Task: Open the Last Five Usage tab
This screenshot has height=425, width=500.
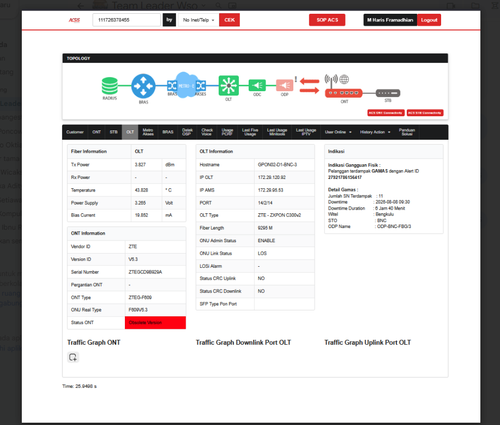Action: 250,132
